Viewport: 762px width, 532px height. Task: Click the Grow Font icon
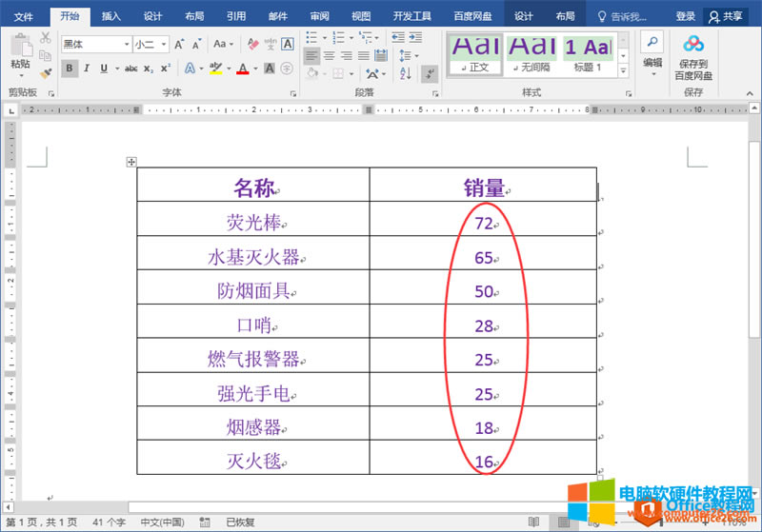click(x=179, y=45)
